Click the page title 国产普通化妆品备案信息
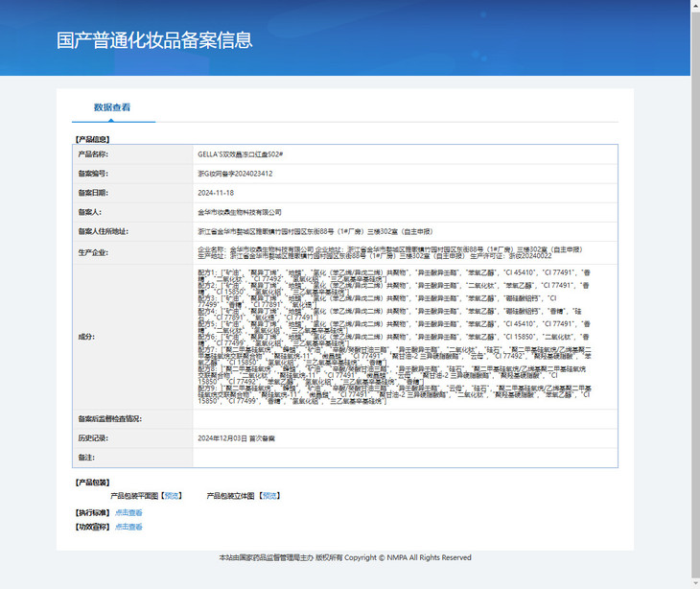The height and width of the screenshot is (589, 700). click(x=154, y=40)
